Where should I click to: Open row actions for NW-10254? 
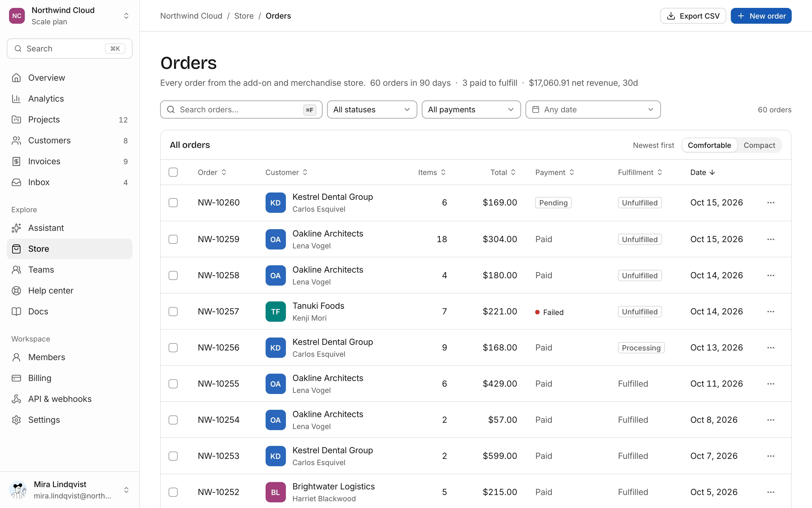(x=771, y=420)
